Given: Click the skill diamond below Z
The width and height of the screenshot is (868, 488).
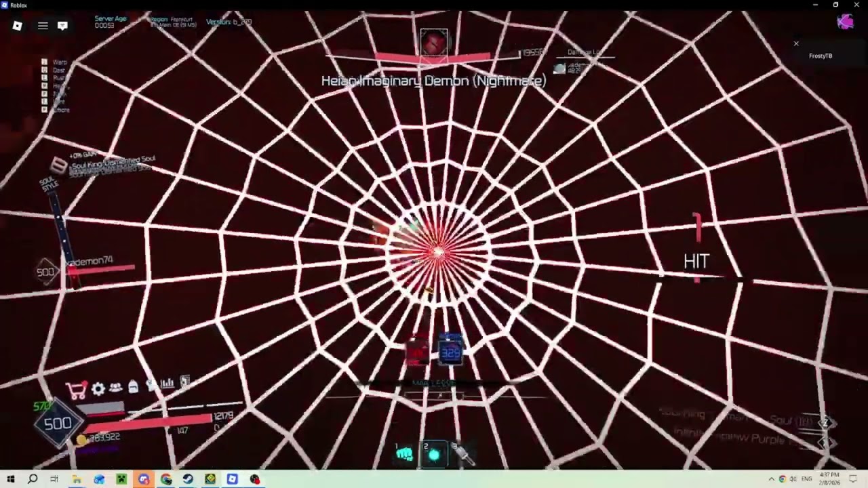Looking at the screenshot, I should tap(825, 442).
